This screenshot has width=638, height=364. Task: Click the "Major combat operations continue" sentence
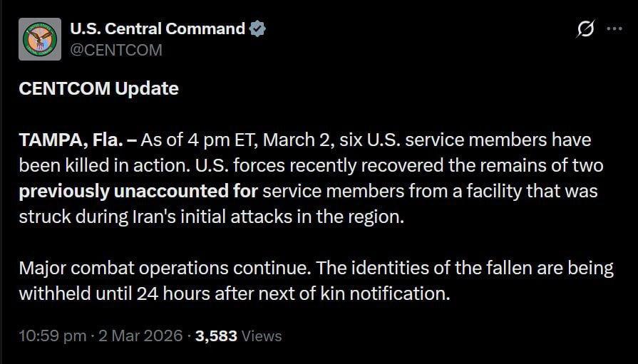[x=165, y=268]
